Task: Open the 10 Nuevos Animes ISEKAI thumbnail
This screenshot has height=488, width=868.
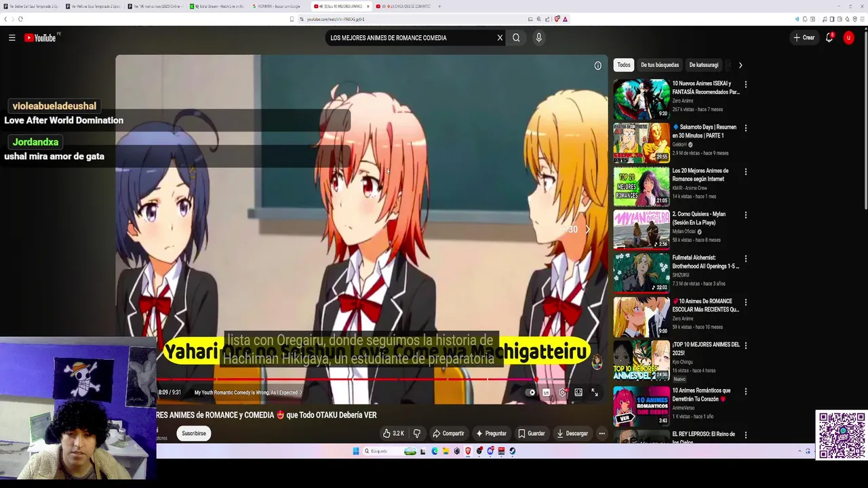Action: coord(642,99)
